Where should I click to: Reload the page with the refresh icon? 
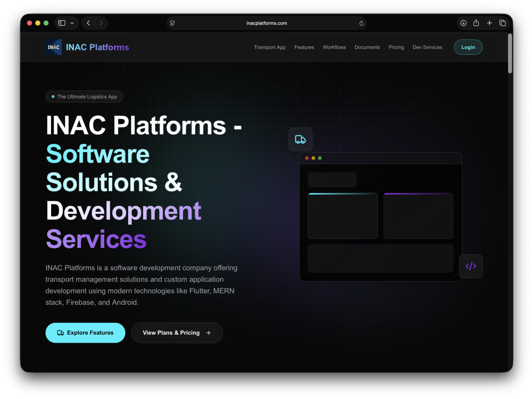(x=361, y=23)
